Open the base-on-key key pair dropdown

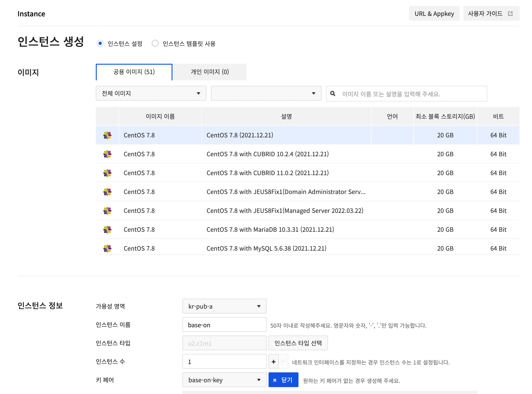coord(224,380)
